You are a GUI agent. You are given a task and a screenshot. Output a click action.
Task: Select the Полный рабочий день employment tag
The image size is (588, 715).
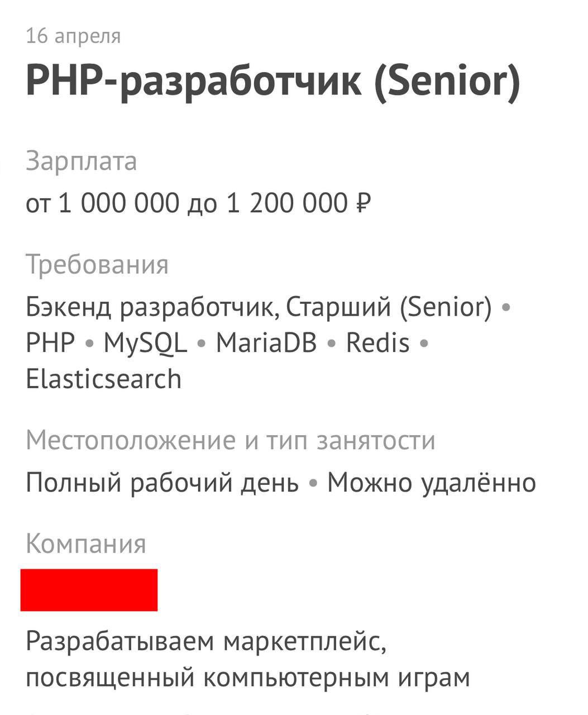(x=162, y=483)
